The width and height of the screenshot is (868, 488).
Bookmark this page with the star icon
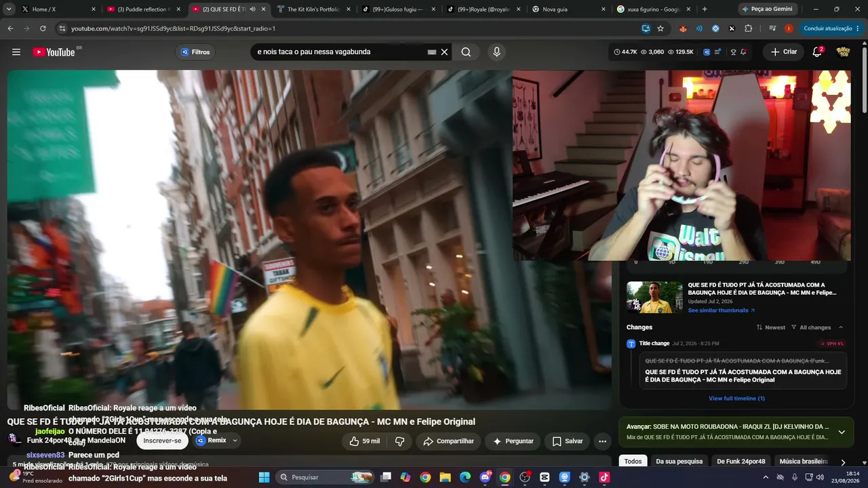click(660, 28)
